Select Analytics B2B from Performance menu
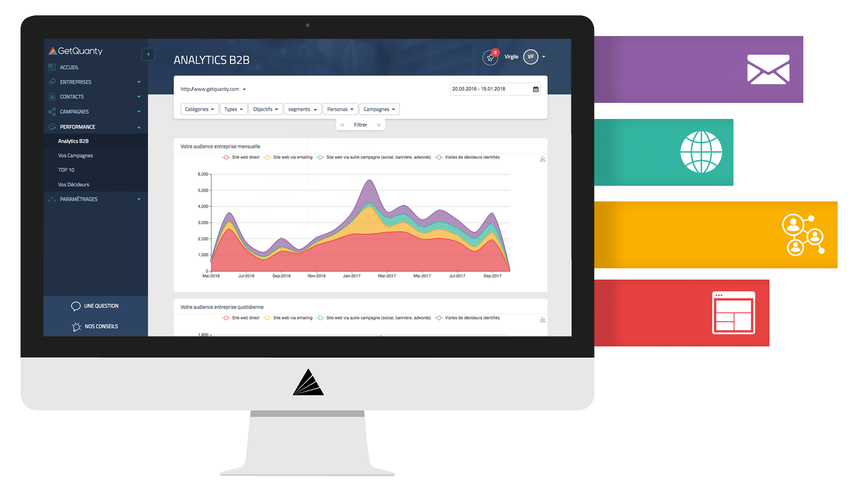Screen dimensions: 868x491 click(73, 141)
